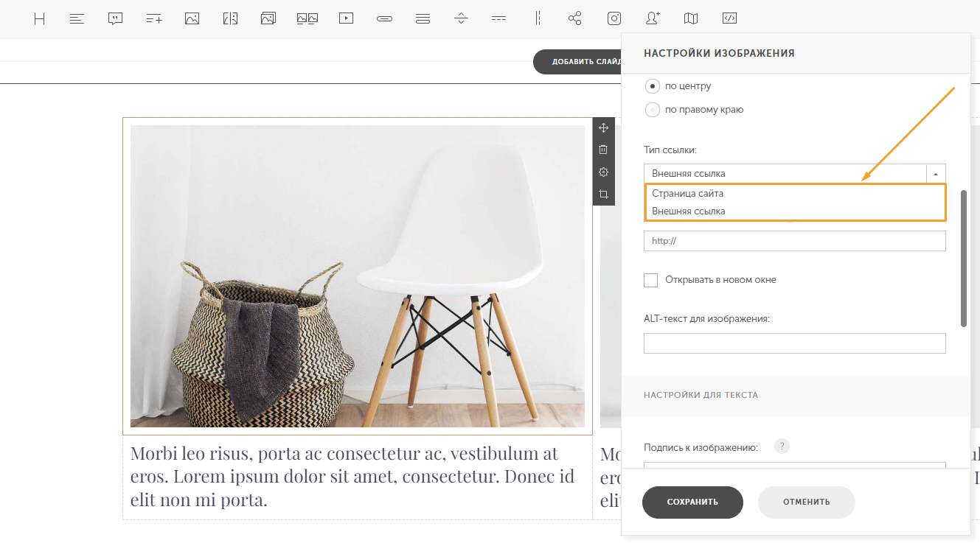Add a list block with plus
Image resolution: width=980 pixels, height=543 pixels.
click(153, 19)
